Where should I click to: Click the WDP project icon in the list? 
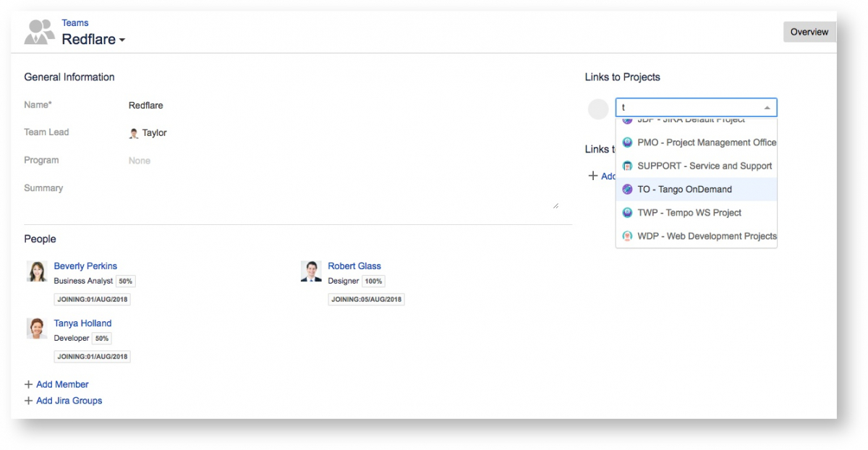pyautogui.click(x=627, y=236)
